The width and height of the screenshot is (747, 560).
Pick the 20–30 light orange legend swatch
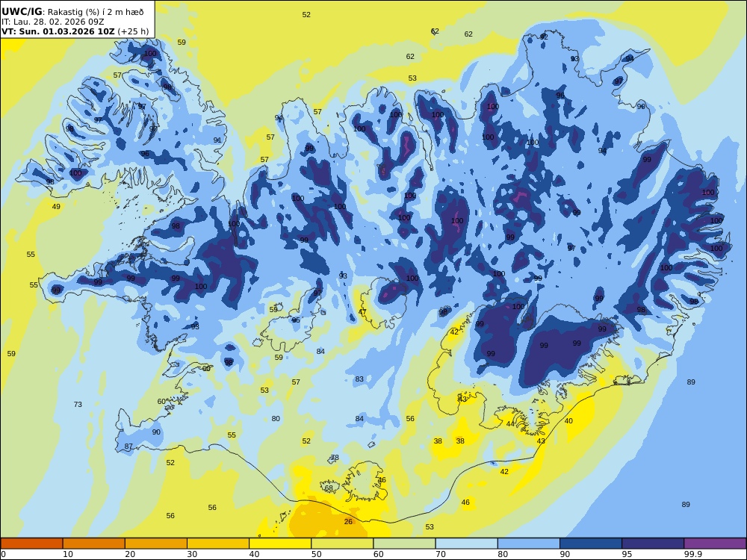[156, 544]
